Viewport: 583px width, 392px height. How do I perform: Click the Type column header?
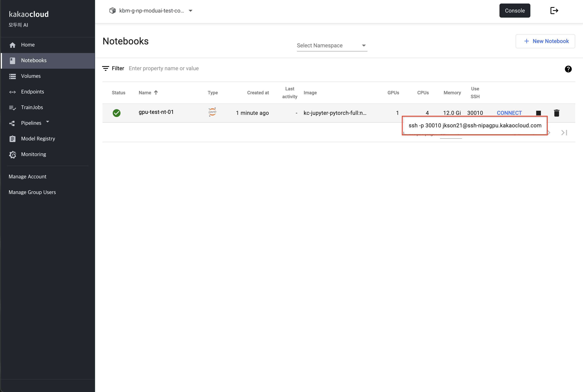(x=212, y=93)
